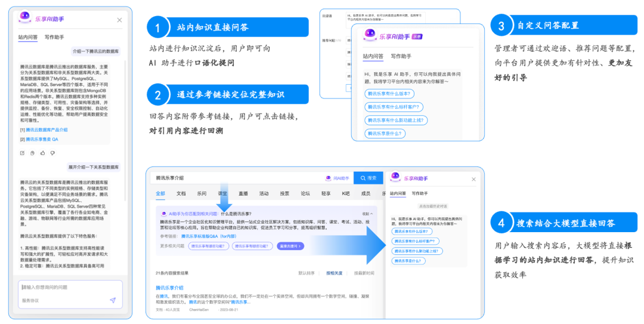Click the 问AI助手 robot icon in the search bar

coord(328,178)
